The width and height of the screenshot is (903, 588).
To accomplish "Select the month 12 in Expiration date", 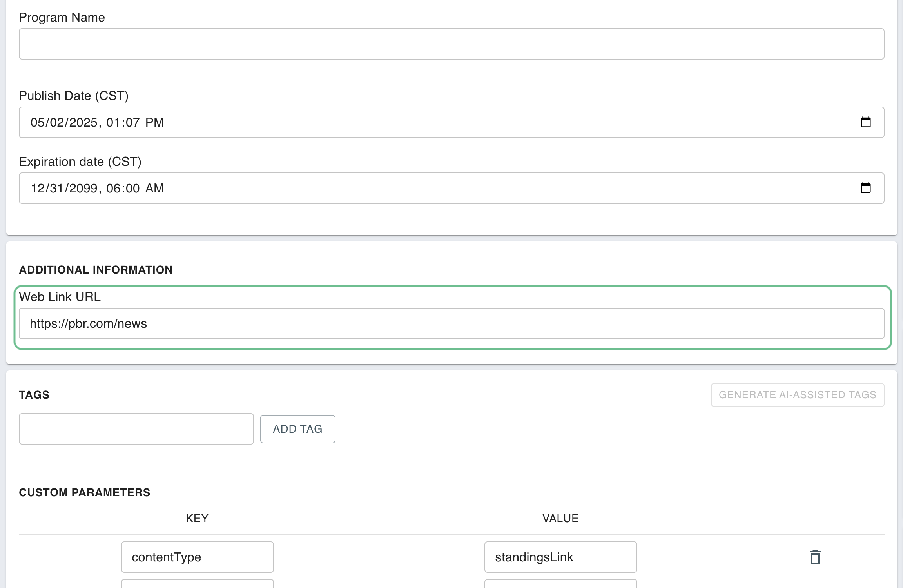I will click(x=38, y=188).
